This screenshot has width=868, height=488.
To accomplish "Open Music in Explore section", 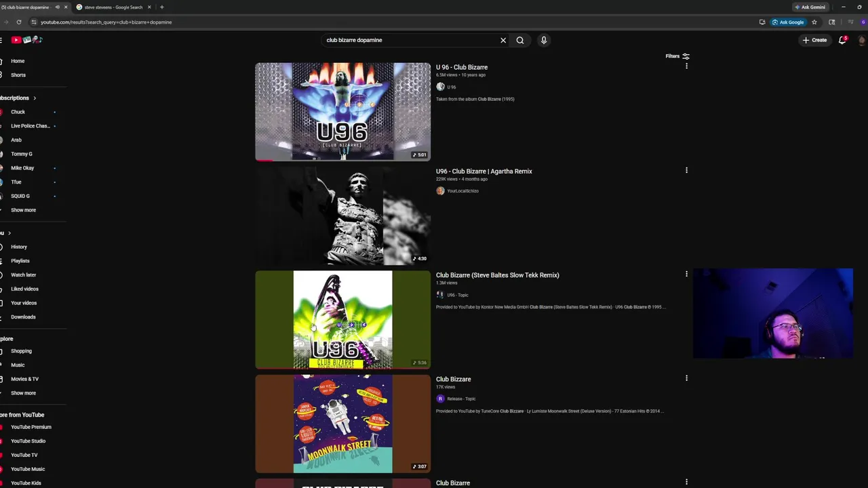I will coord(18,365).
